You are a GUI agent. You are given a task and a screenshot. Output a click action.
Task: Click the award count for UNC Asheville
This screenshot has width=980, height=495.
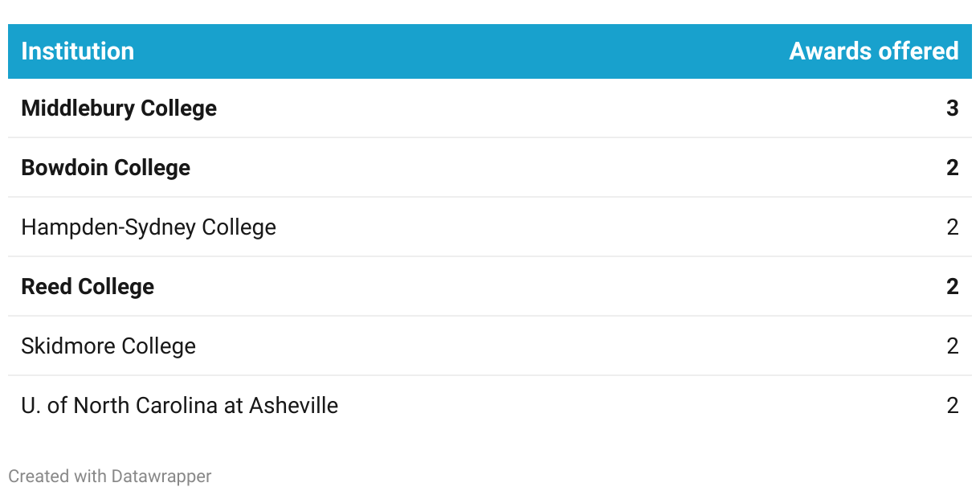point(953,406)
